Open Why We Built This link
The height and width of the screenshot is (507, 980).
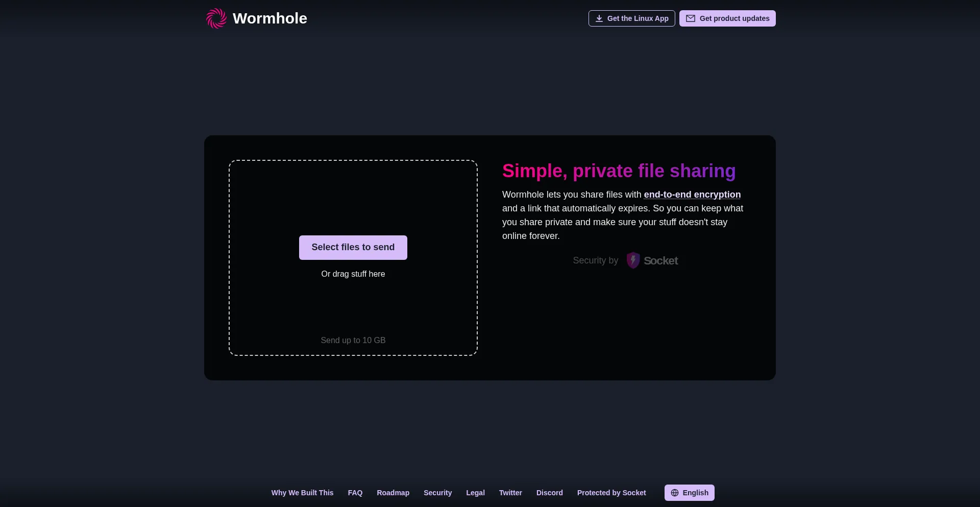(302, 493)
